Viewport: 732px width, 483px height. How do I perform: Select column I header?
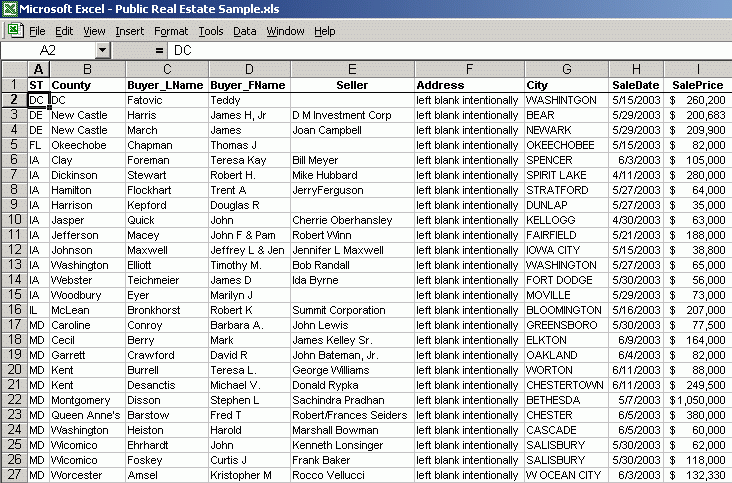pos(698,69)
